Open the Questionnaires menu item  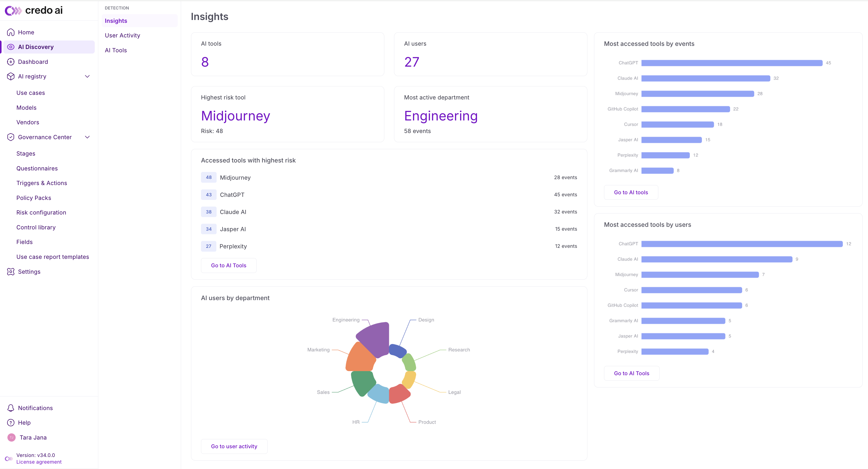(x=37, y=168)
